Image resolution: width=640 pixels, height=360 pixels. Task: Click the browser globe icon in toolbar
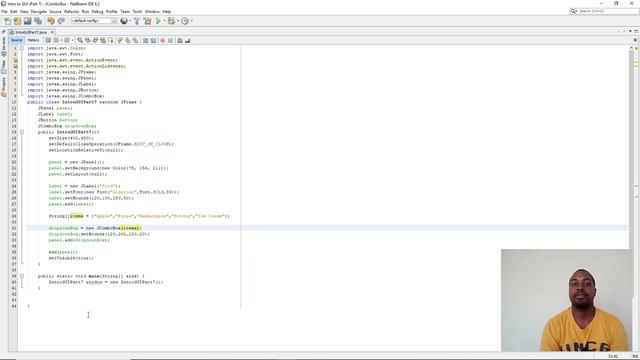coord(124,21)
